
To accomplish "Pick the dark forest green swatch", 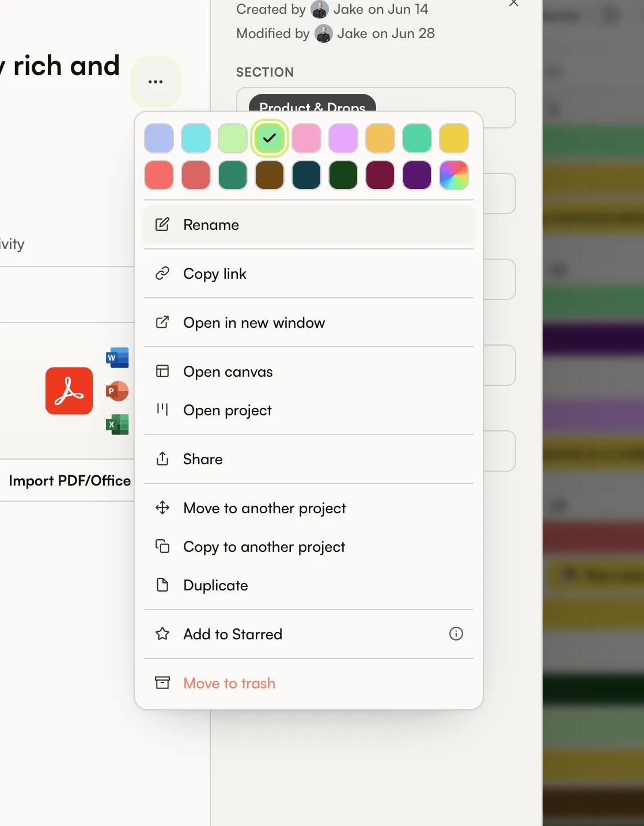I will pos(343,175).
